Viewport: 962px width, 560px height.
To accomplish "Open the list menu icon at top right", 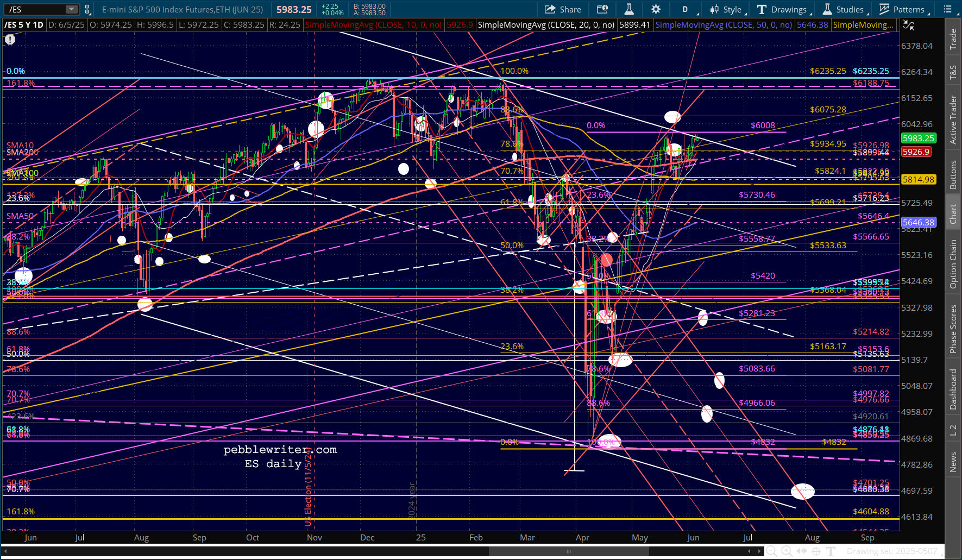I will (x=948, y=9).
